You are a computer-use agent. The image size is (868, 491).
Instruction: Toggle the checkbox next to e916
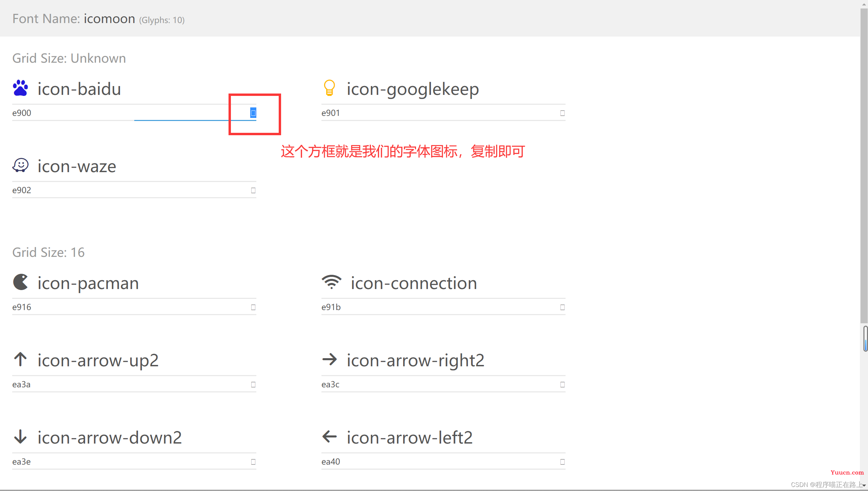(x=253, y=306)
